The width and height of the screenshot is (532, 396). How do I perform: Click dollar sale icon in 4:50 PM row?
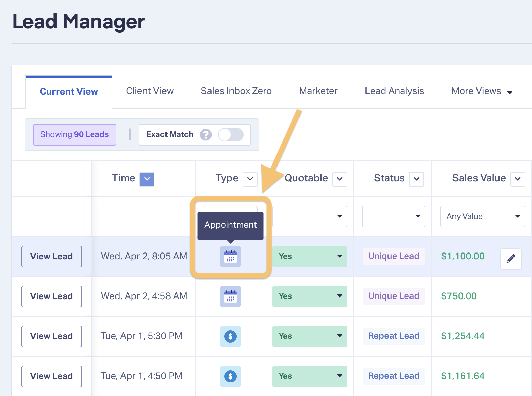pos(230,376)
